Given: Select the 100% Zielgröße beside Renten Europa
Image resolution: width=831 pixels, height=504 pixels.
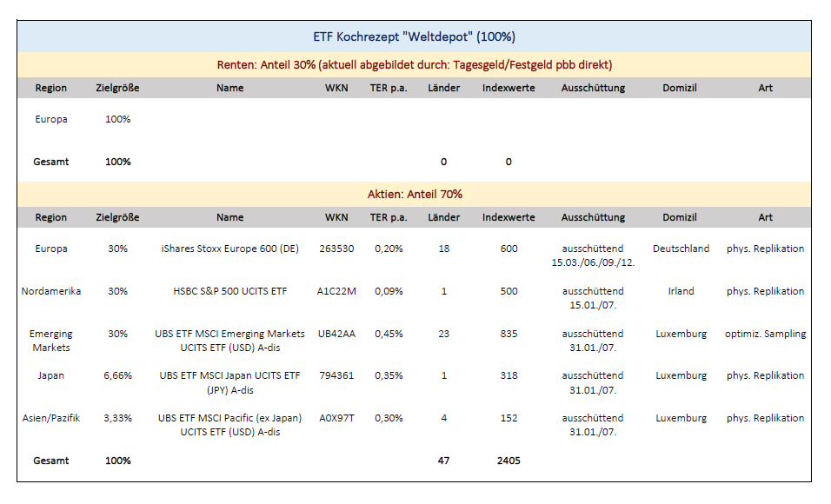Looking at the screenshot, I should tap(117, 119).
